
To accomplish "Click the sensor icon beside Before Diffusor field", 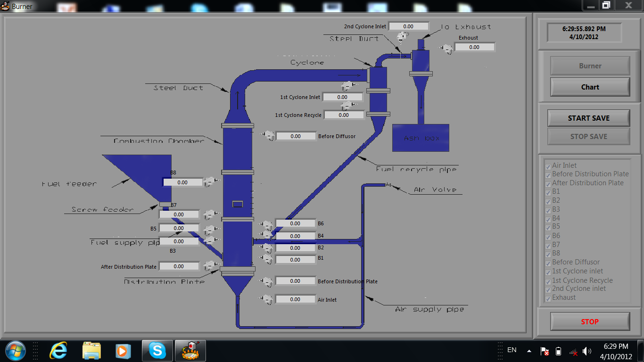I will tap(268, 136).
